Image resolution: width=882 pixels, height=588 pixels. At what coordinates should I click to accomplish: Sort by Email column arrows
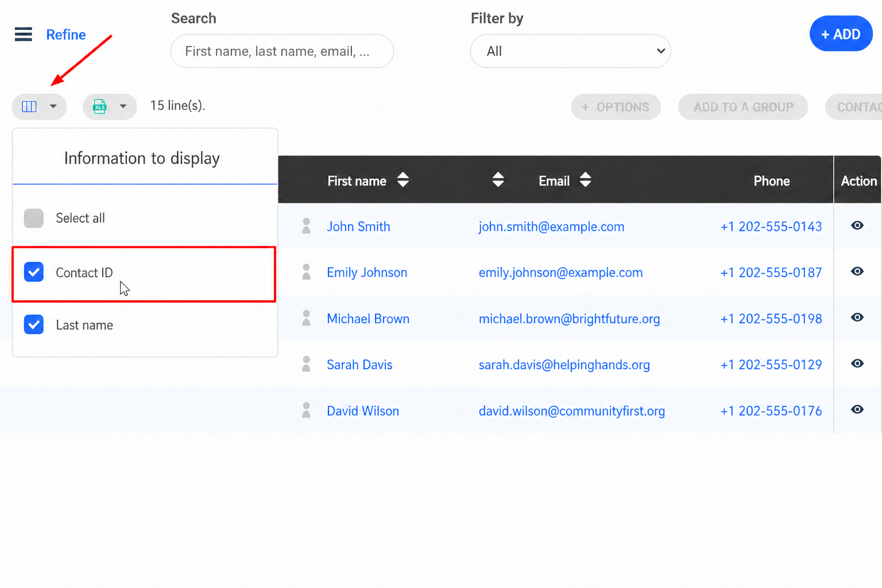pyautogui.click(x=585, y=180)
